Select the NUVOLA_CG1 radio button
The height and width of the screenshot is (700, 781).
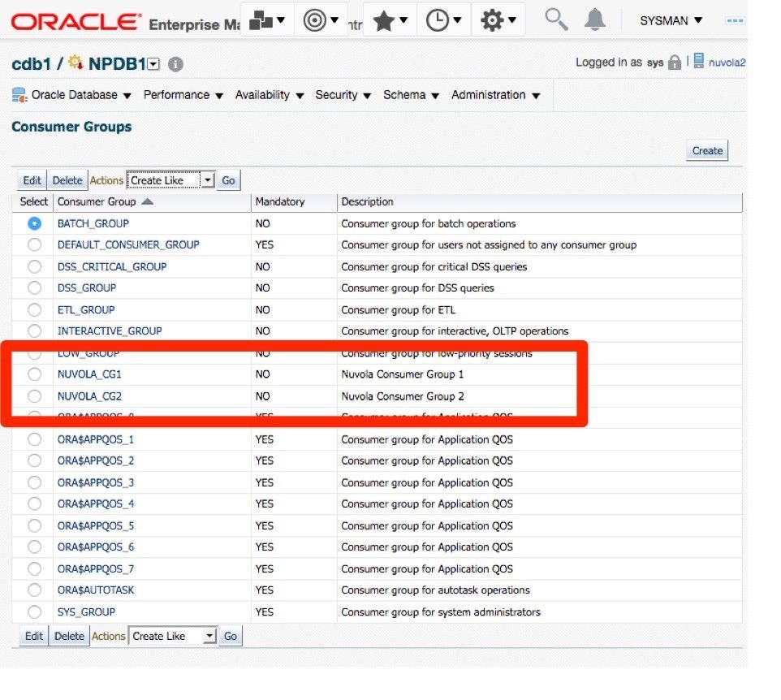(x=34, y=374)
